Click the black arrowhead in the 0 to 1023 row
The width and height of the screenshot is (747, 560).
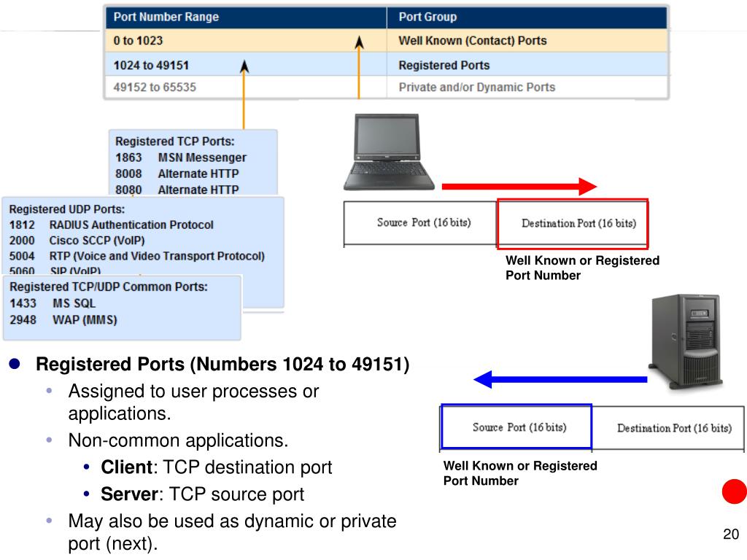[359, 42]
